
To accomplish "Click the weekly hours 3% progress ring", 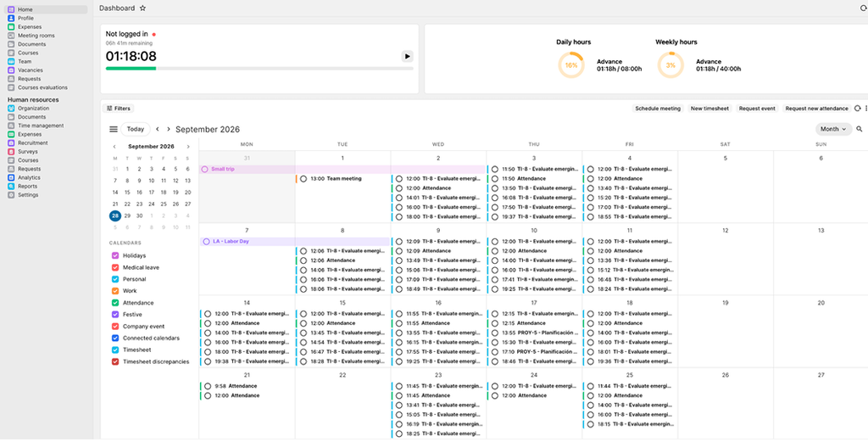I will [670, 64].
